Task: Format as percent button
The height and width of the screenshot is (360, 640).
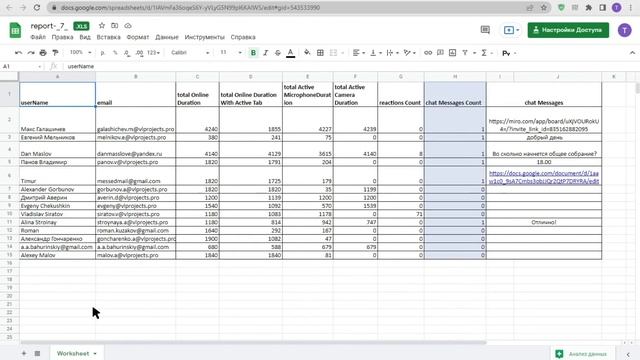Action: coord(115,53)
